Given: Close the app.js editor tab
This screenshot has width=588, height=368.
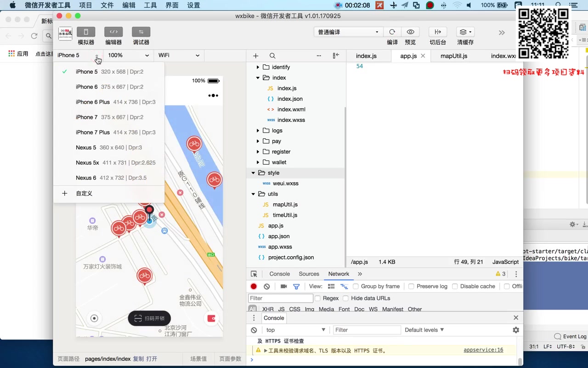Looking at the screenshot, I should (x=423, y=56).
